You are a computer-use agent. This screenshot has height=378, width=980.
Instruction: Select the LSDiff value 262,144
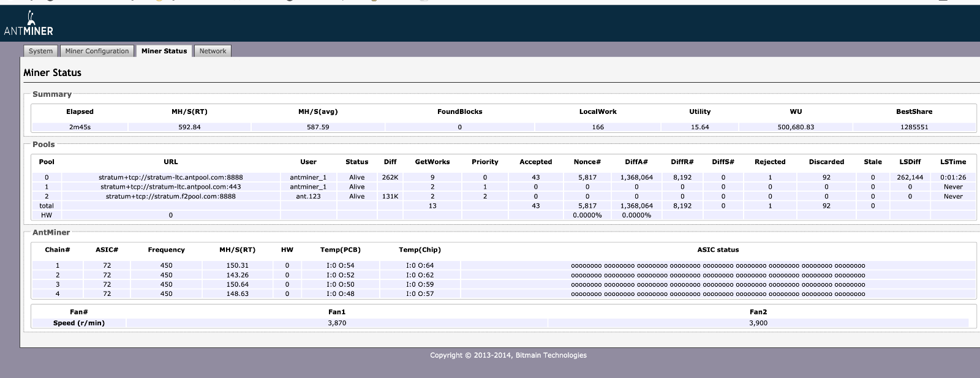910,177
